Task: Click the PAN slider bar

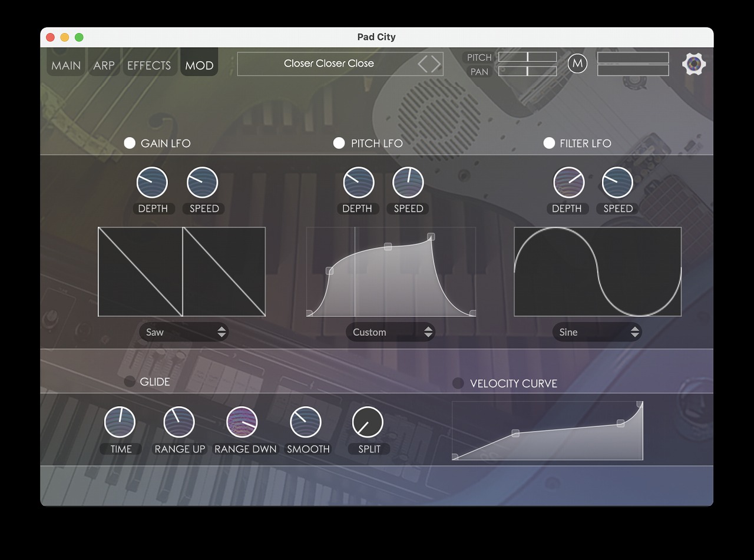Action: click(x=527, y=71)
